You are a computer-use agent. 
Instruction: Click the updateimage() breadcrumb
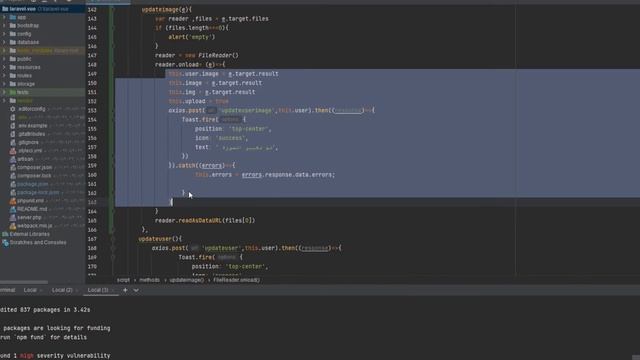pyautogui.click(x=187, y=280)
